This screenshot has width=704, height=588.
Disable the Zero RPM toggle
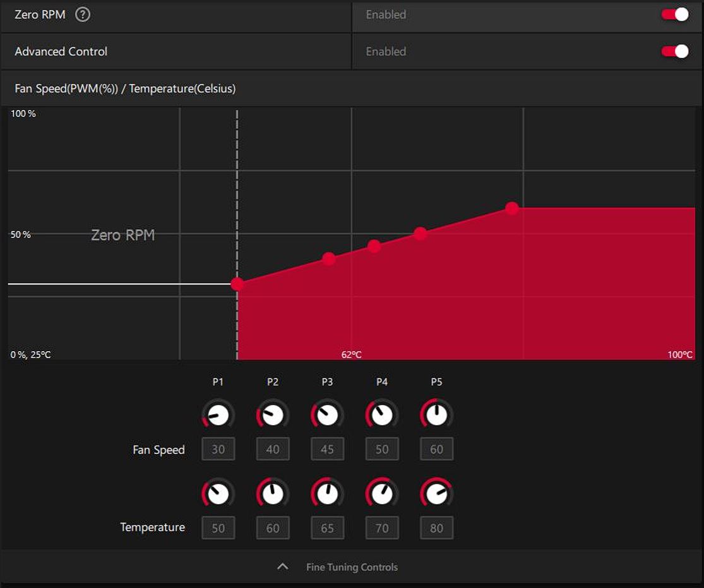pos(674,15)
